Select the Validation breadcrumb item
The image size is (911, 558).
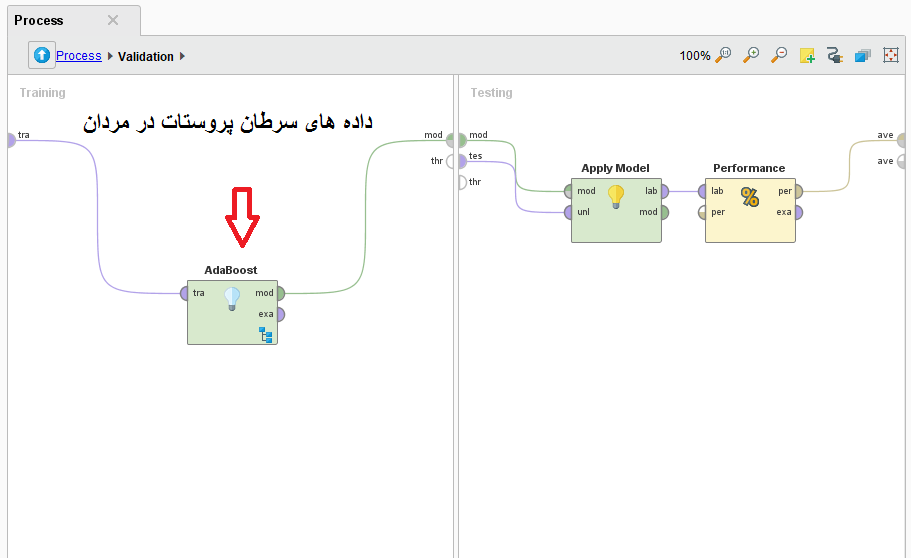tap(145, 57)
